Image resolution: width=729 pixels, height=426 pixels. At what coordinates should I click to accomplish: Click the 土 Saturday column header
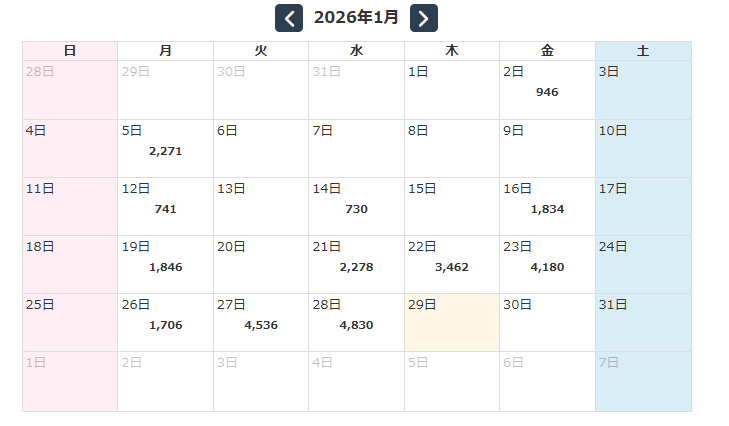click(643, 51)
